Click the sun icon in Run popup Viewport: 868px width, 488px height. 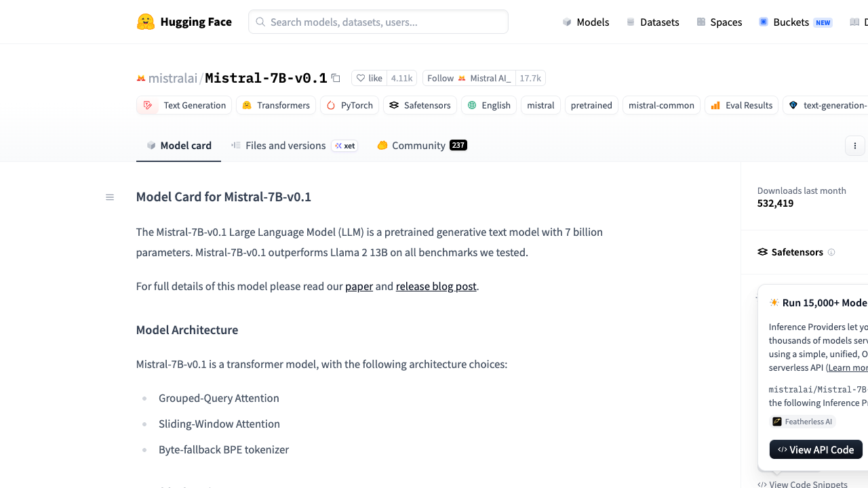click(x=774, y=302)
